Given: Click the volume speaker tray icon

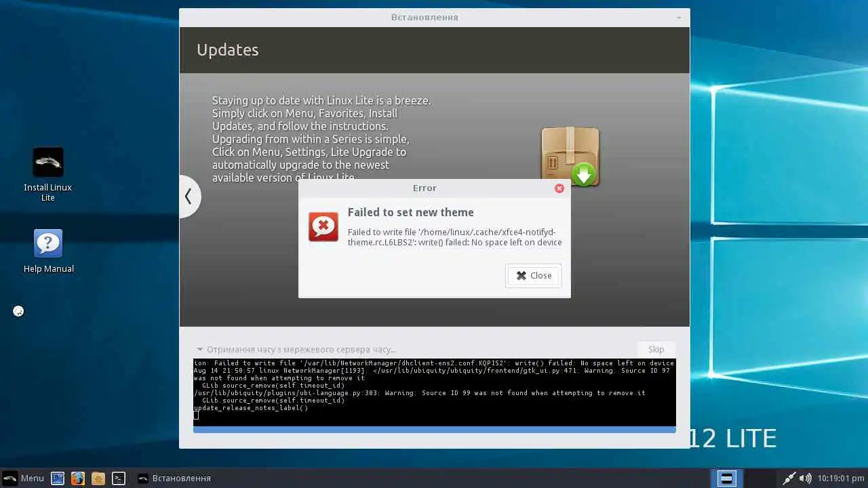Looking at the screenshot, I should coord(805,478).
